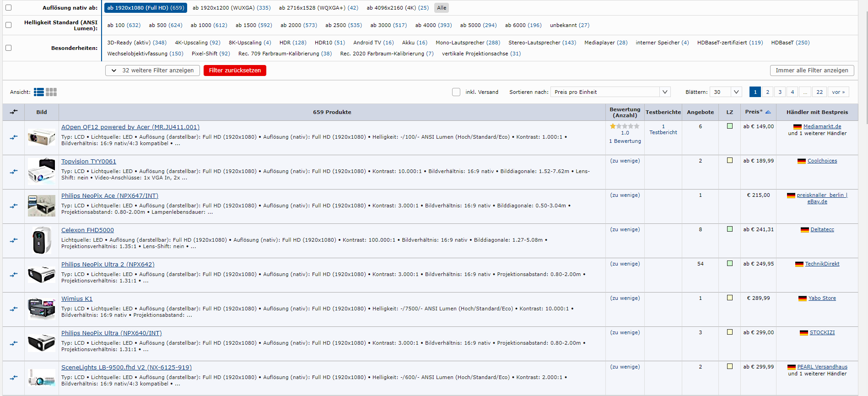Viewport: 868px width, 396px height.
Task: Add Philips NeoPix Ultra 2 to comparison
Action: pos(14,275)
